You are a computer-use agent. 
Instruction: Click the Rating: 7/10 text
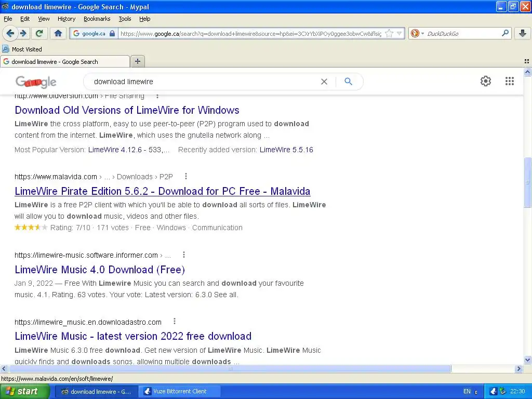70,228
